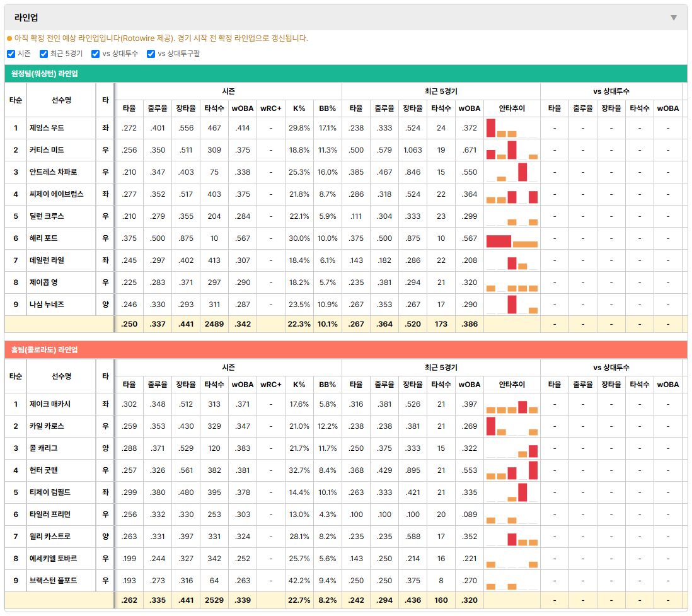Open player 씨제이 에이브럼스

click(57, 194)
